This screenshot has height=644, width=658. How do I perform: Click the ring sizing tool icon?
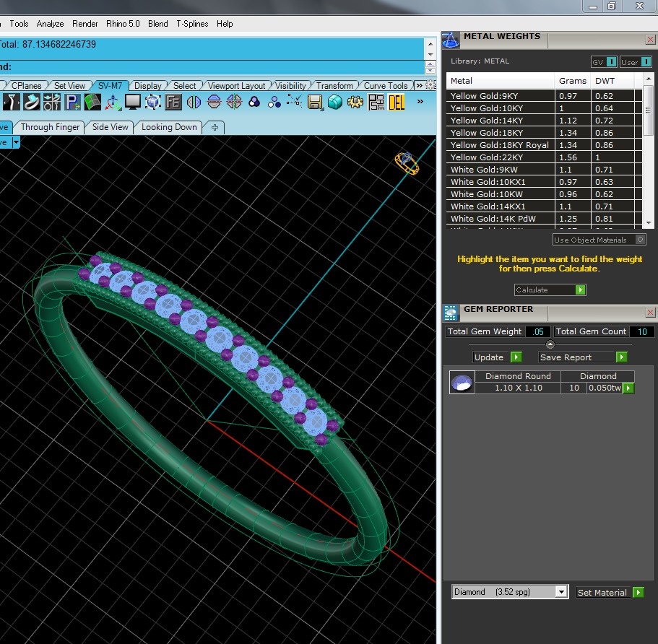(x=12, y=102)
